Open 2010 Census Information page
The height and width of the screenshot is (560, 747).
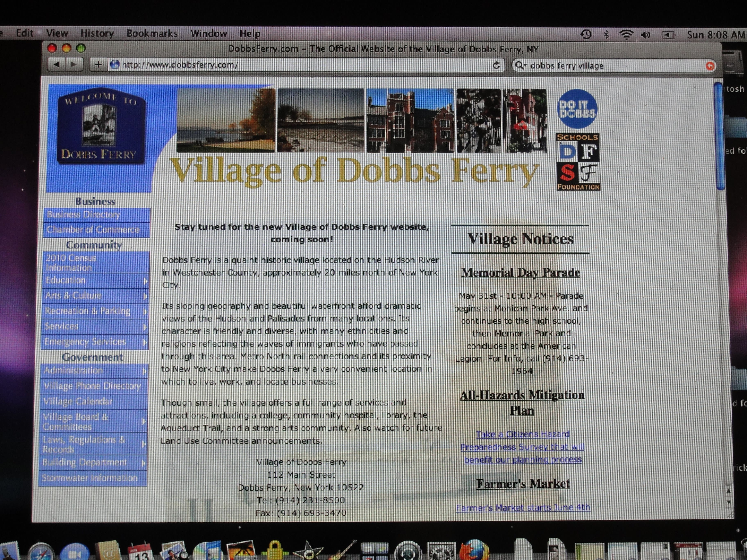[96, 262]
